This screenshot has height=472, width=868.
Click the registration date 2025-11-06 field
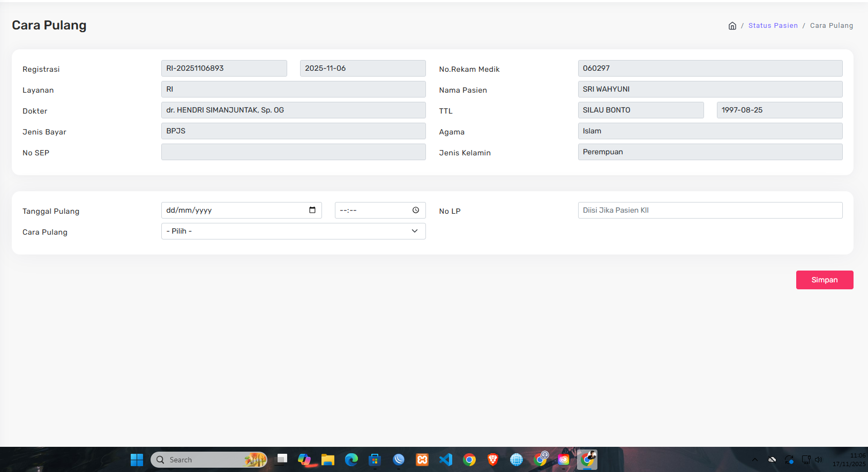point(363,69)
